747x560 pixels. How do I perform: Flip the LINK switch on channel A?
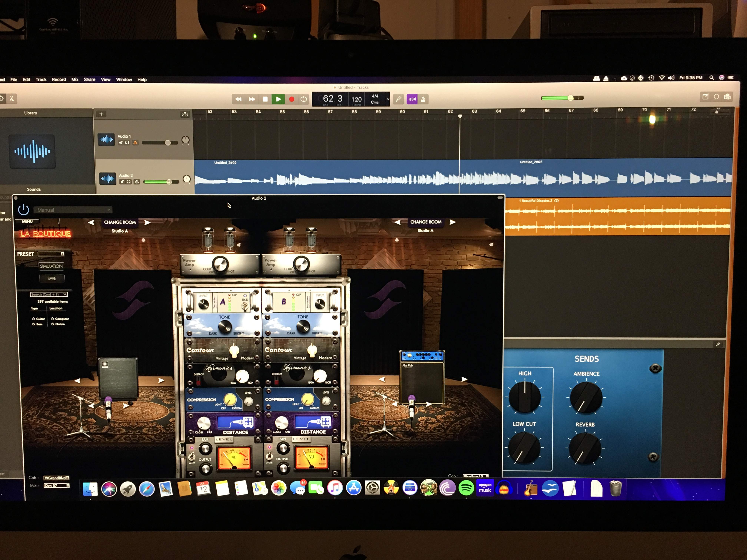coord(245,306)
